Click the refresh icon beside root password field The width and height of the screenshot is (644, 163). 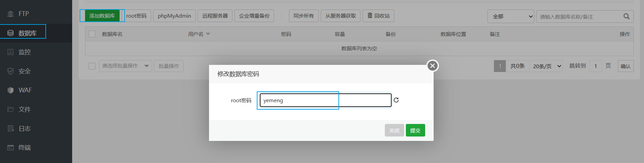coord(396,100)
